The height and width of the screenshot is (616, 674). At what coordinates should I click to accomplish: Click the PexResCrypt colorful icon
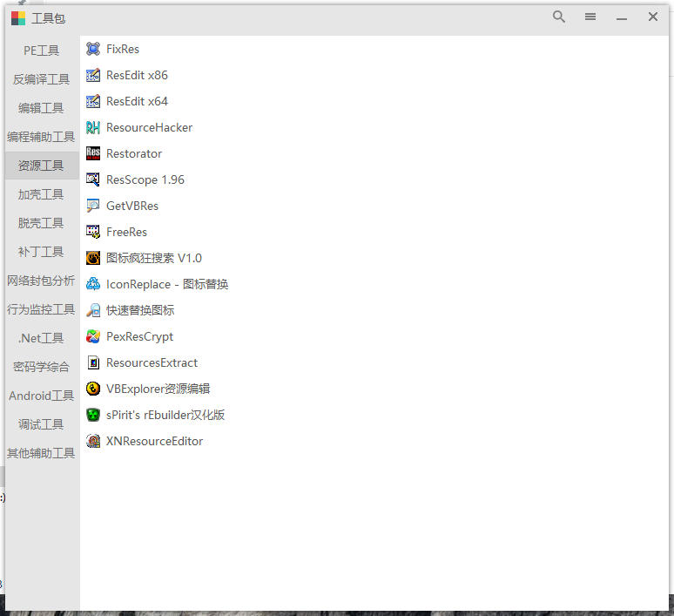[93, 336]
